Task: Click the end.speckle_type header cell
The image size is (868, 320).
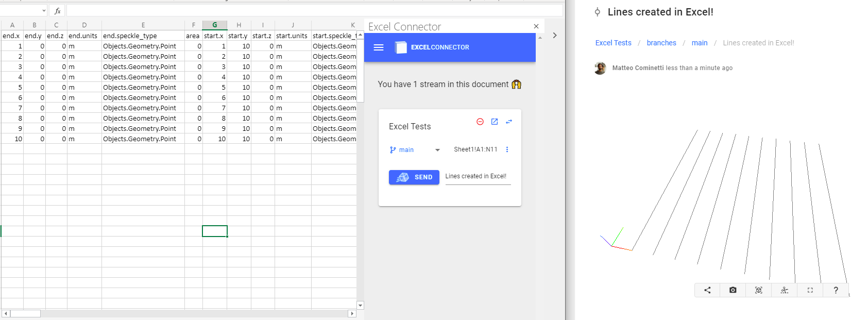Action: click(x=143, y=36)
